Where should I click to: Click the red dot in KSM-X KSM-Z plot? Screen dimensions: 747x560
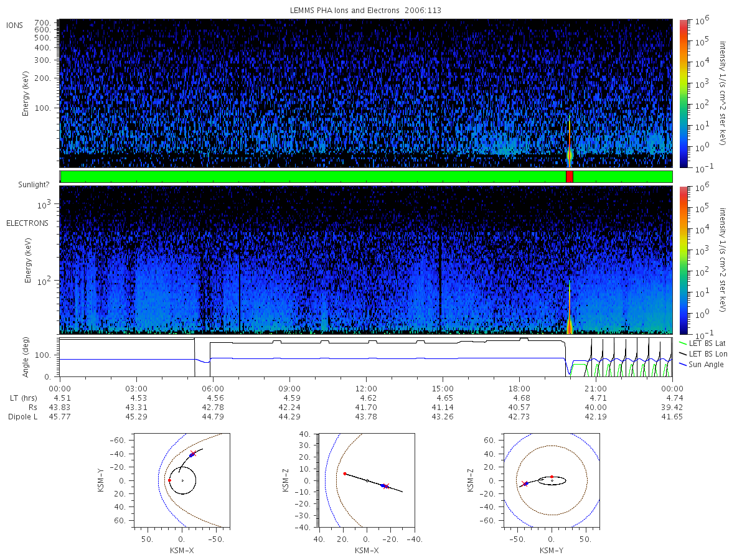point(344,474)
